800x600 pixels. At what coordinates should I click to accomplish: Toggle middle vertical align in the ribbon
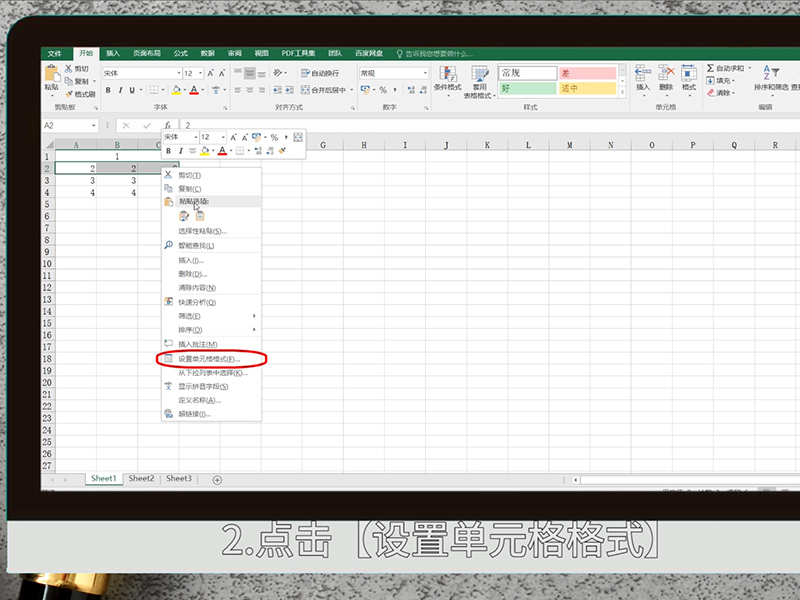[x=249, y=73]
